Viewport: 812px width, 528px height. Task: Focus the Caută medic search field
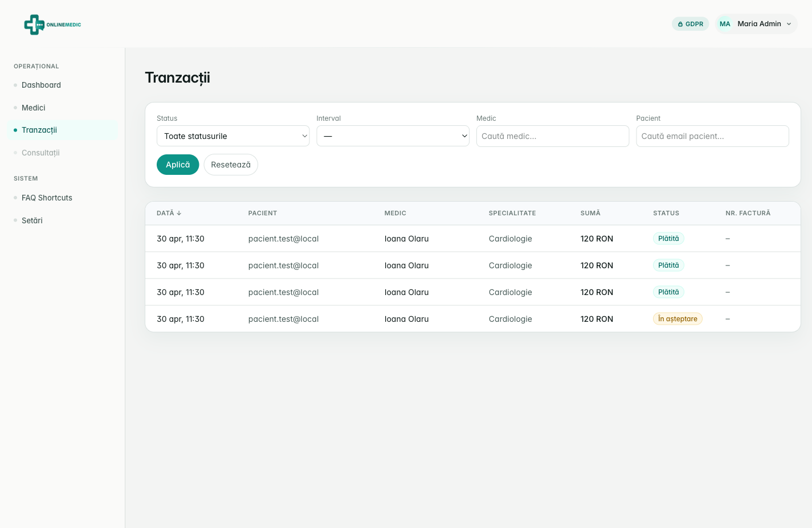tap(553, 136)
